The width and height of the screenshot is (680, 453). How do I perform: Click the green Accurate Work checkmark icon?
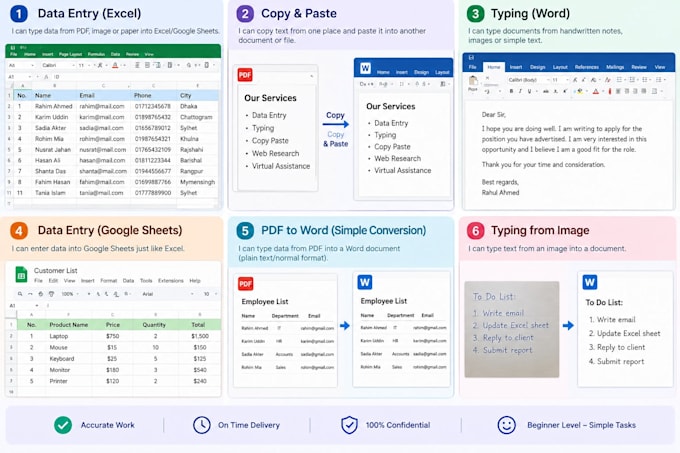pos(63,425)
